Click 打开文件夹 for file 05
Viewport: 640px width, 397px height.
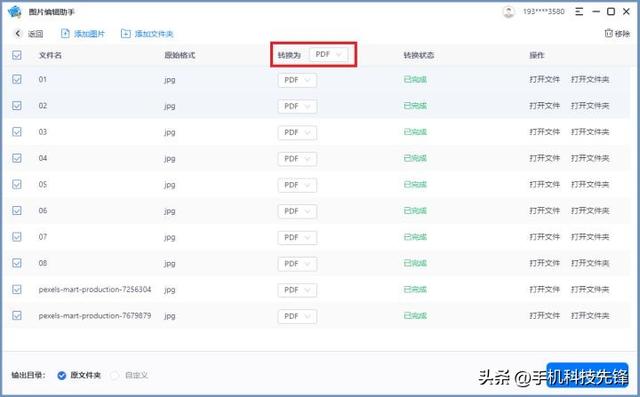pyautogui.click(x=590, y=184)
